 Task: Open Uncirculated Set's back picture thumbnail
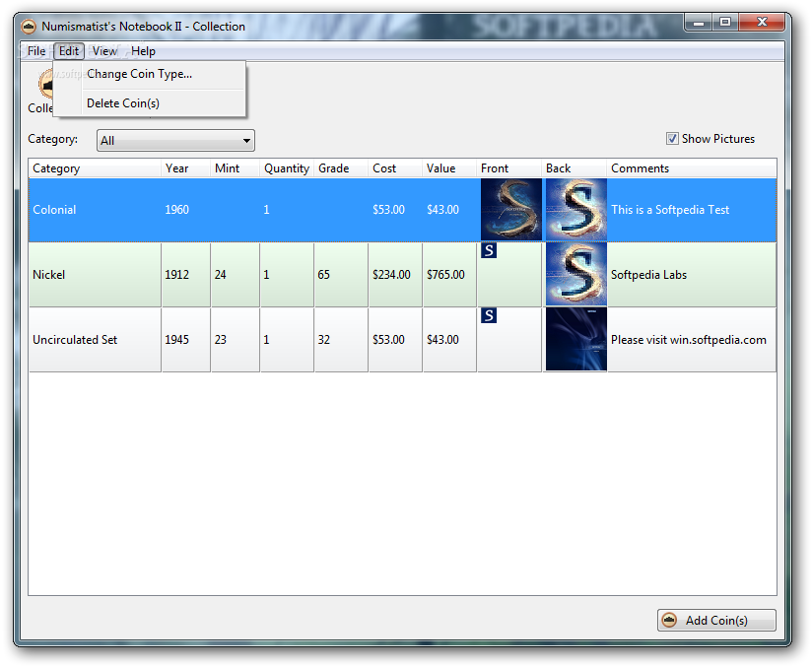coord(575,340)
